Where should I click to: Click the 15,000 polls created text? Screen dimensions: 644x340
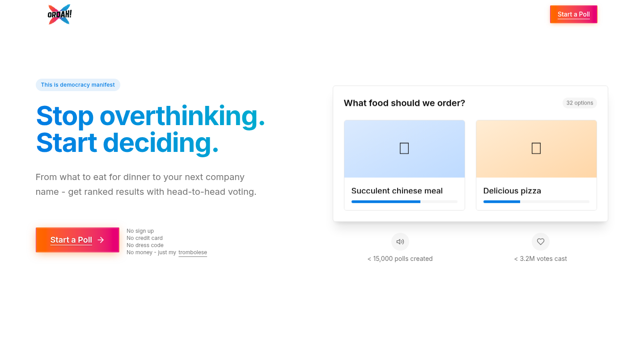coord(400,259)
